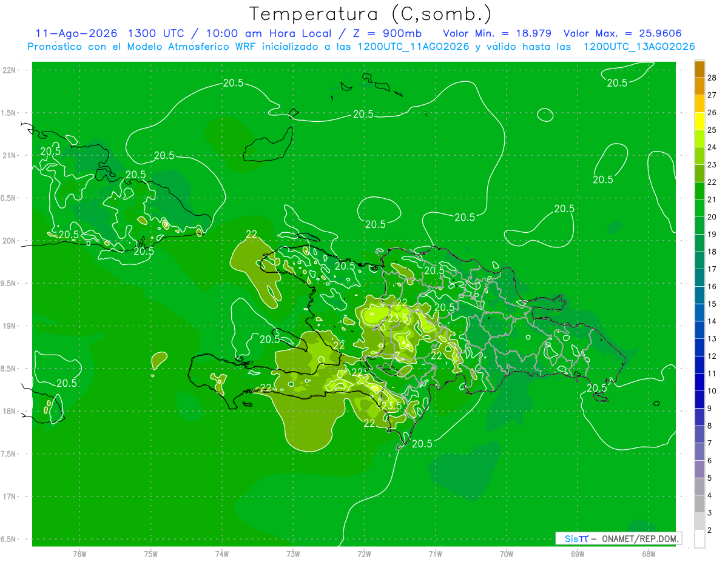Click the '22N' latitude axis label
The width and height of the screenshot is (728, 562).
(9, 70)
